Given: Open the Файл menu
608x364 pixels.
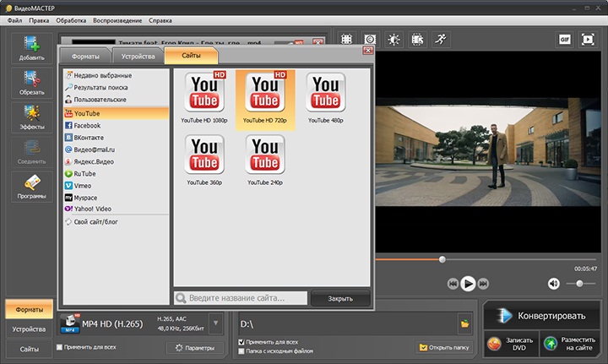Looking at the screenshot, I should 14,20.
